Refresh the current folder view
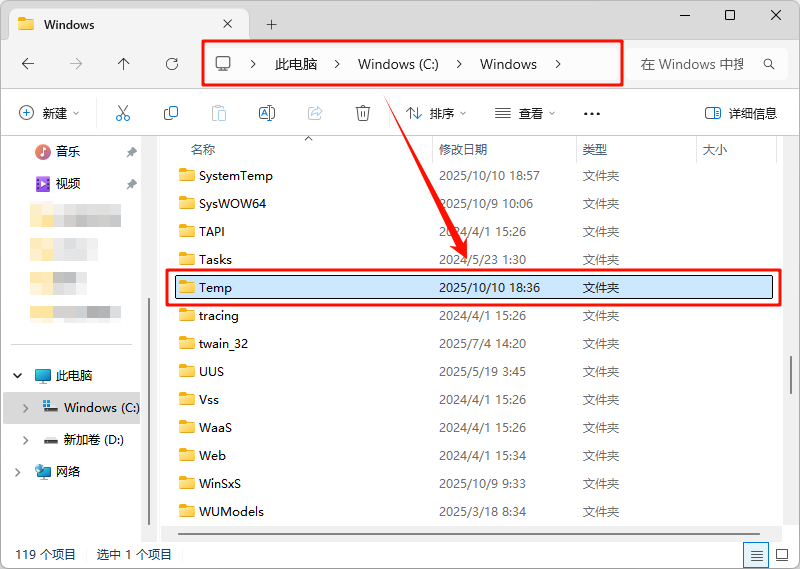800x569 pixels. (171, 64)
